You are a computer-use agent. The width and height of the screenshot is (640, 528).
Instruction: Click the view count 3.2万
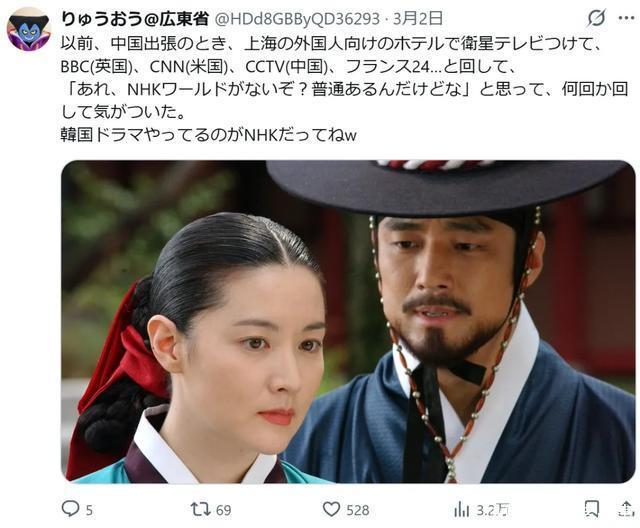tap(493, 510)
